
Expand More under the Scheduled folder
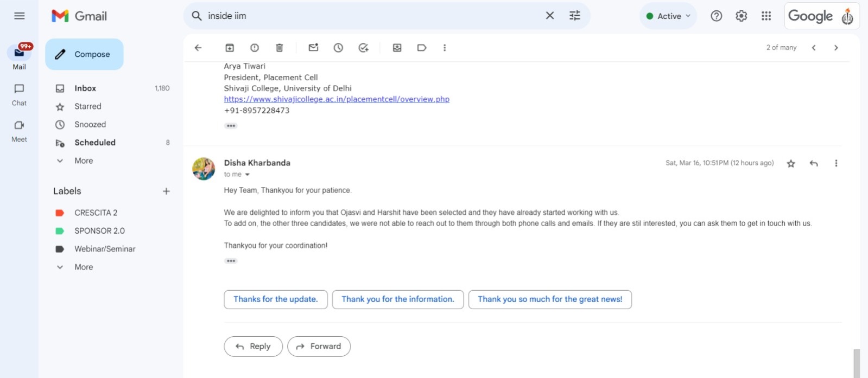[84, 161]
